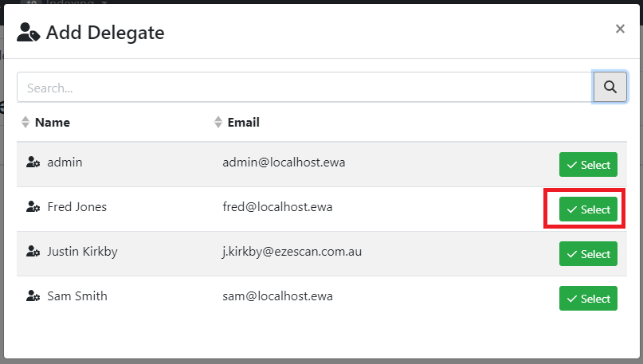Click the Name column header
This screenshot has width=643, height=364.
coord(53,123)
